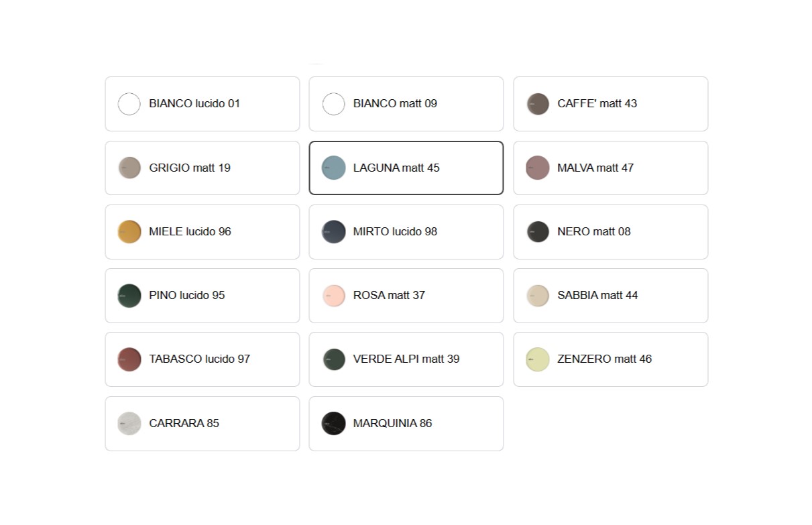Select the ROSA matt 37 option
The image size is (812, 525).
click(406, 296)
